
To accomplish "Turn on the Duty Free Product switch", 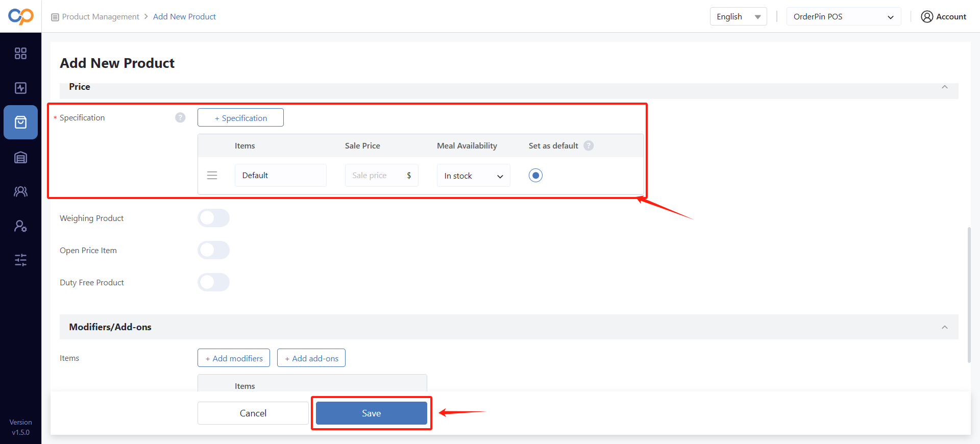I will point(213,282).
